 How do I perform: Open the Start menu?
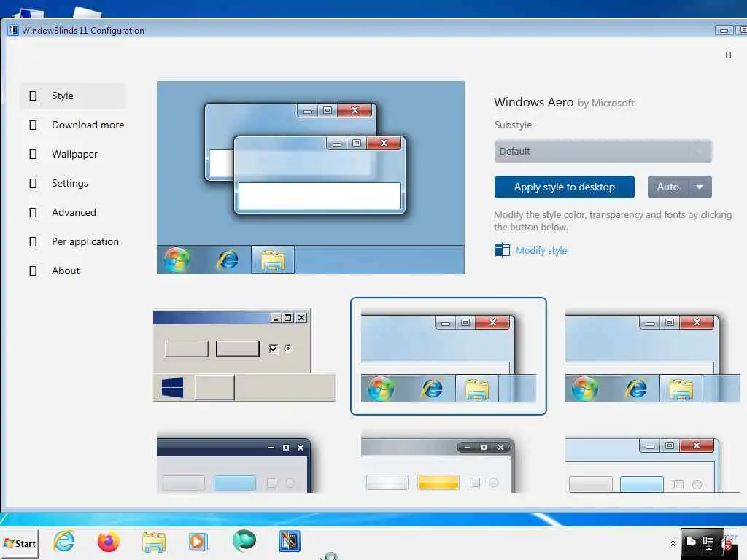[20, 543]
